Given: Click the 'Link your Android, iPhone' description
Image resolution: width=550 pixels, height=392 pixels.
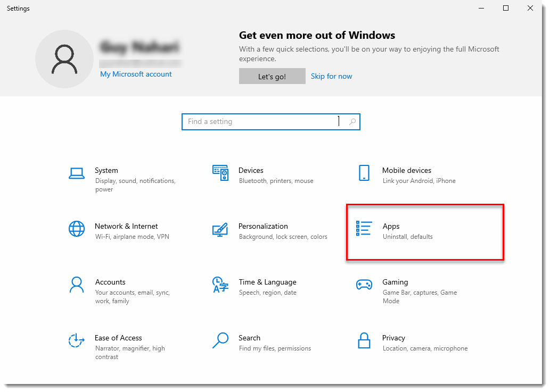Looking at the screenshot, I should coord(419,181).
